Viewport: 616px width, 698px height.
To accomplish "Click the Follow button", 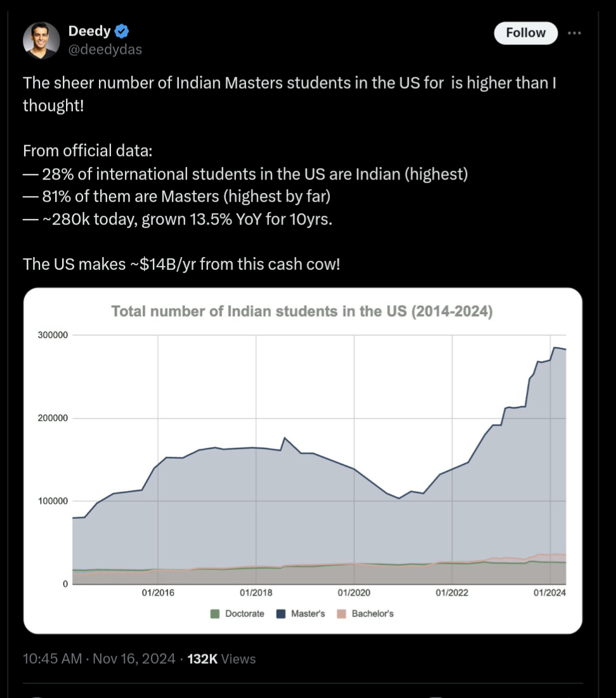I will coord(526,33).
